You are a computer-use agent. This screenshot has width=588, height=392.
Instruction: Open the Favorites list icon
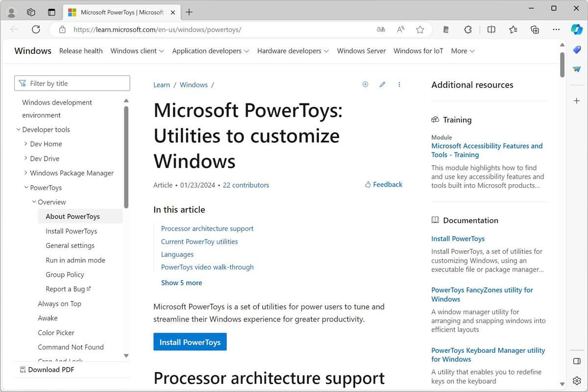[x=513, y=29]
